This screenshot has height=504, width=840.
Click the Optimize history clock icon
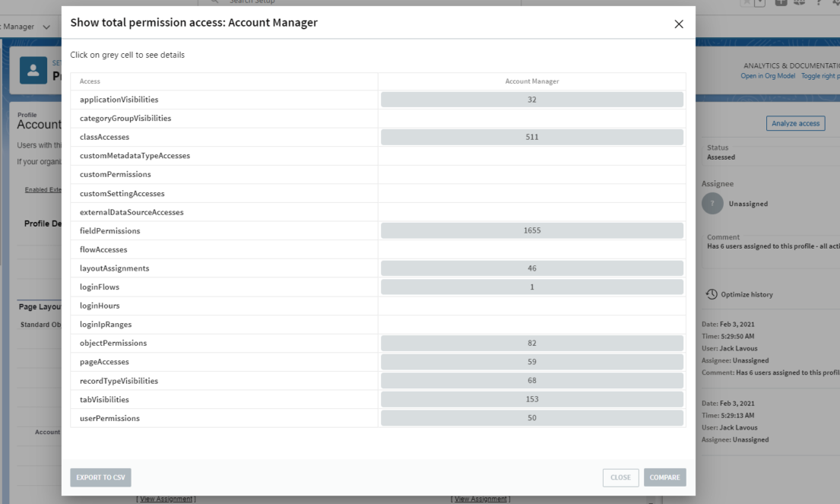pyautogui.click(x=712, y=295)
